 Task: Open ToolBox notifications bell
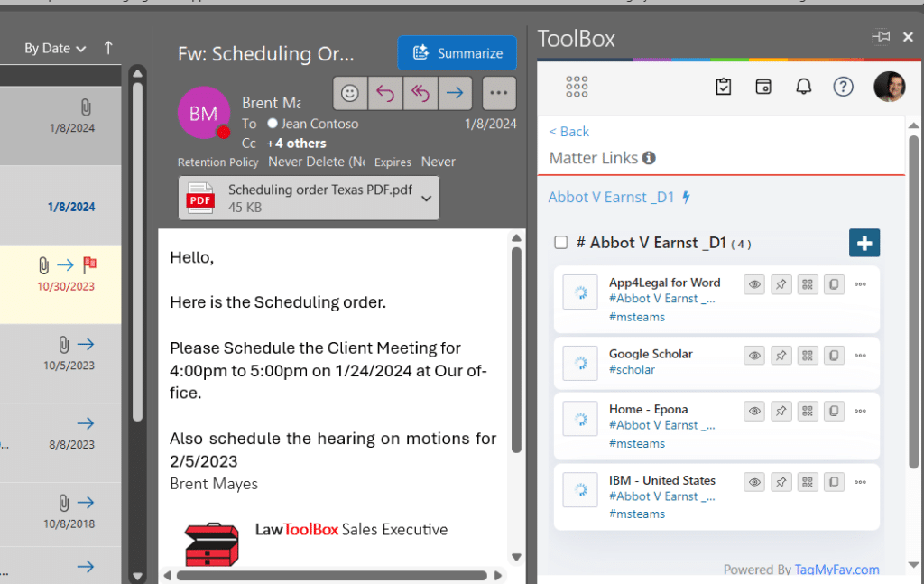point(803,87)
